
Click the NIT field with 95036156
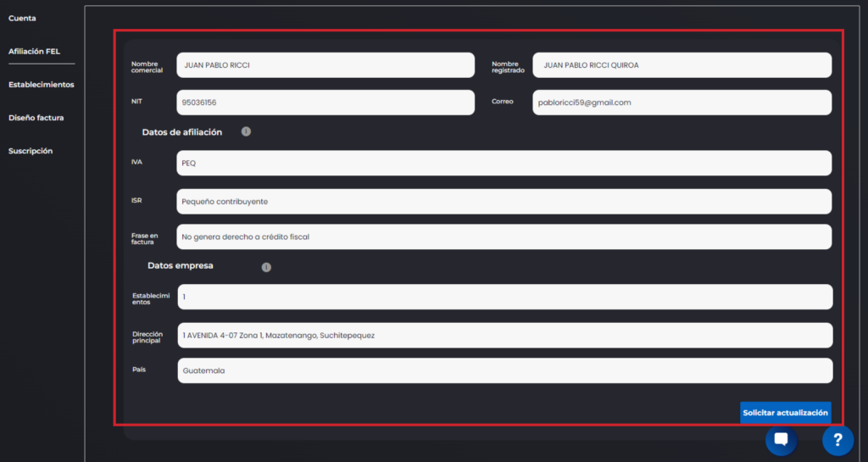[x=325, y=103]
